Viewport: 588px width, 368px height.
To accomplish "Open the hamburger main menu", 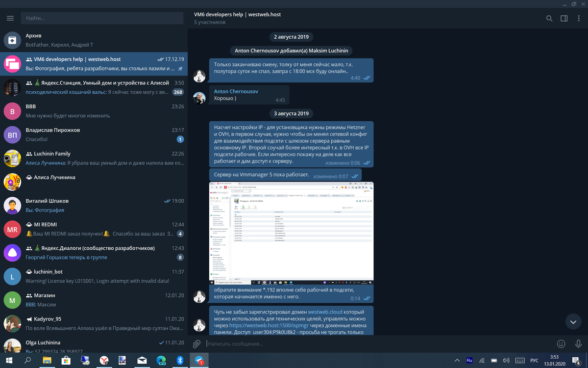I will pos(10,18).
